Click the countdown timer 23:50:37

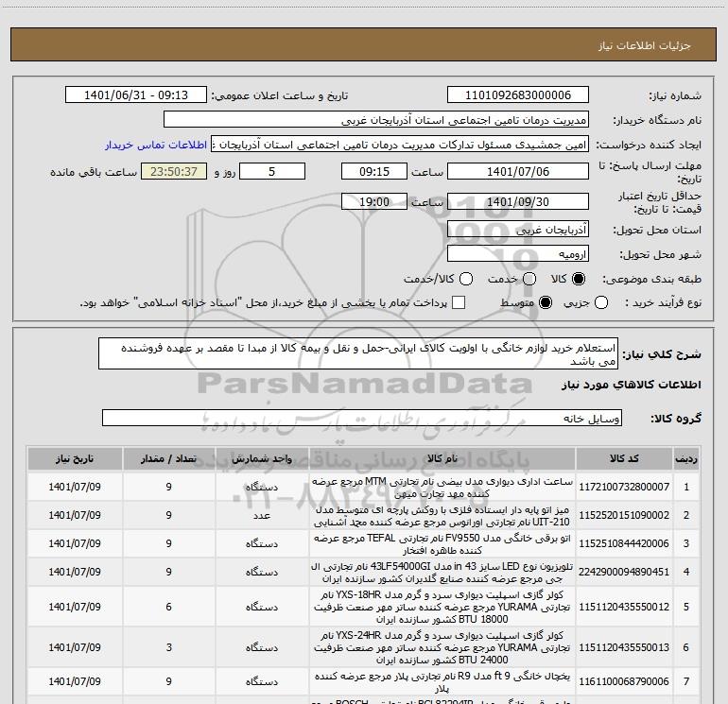[x=174, y=172]
